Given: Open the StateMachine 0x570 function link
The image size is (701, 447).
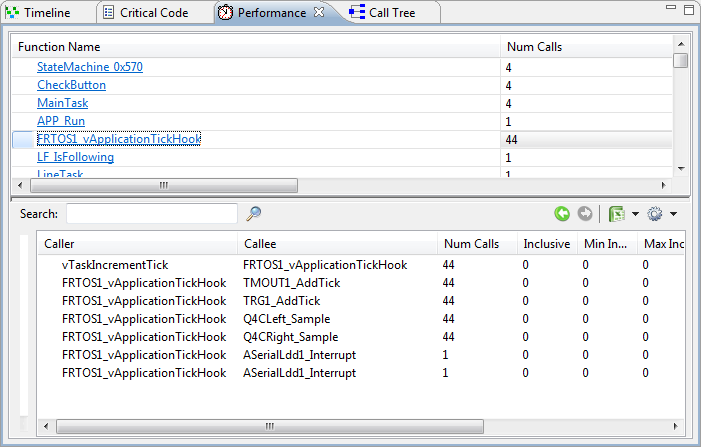Looking at the screenshot, I should pyautogui.click(x=90, y=67).
